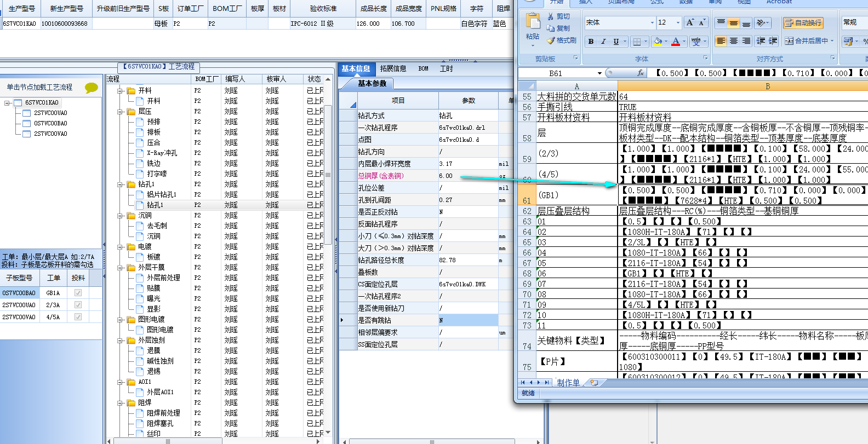Click the align text right icon
This screenshot has width=868, height=444.
pyautogui.click(x=746, y=41)
